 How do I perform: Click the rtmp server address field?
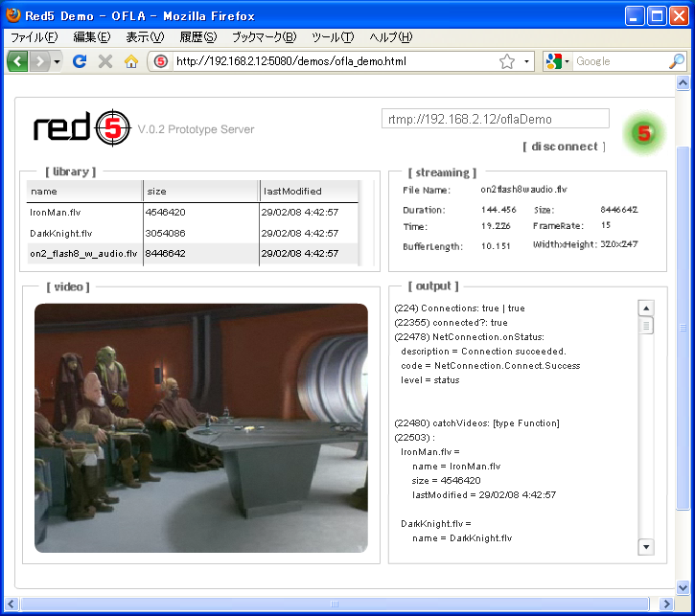495,119
